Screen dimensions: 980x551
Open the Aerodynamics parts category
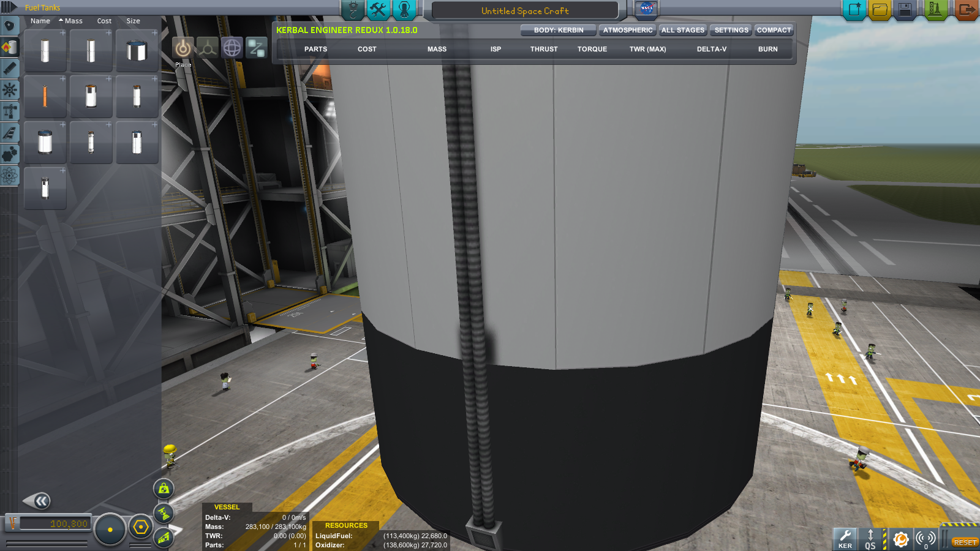tap(9, 133)
